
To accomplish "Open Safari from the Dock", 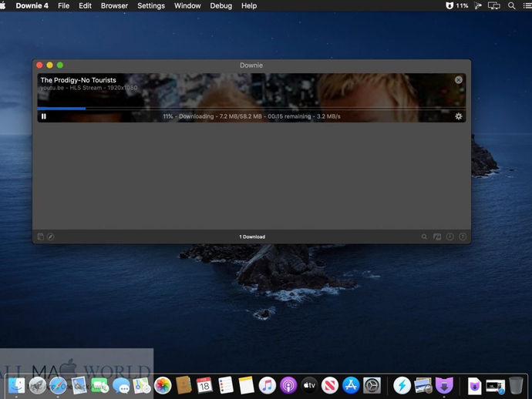I will coord(58,385).
